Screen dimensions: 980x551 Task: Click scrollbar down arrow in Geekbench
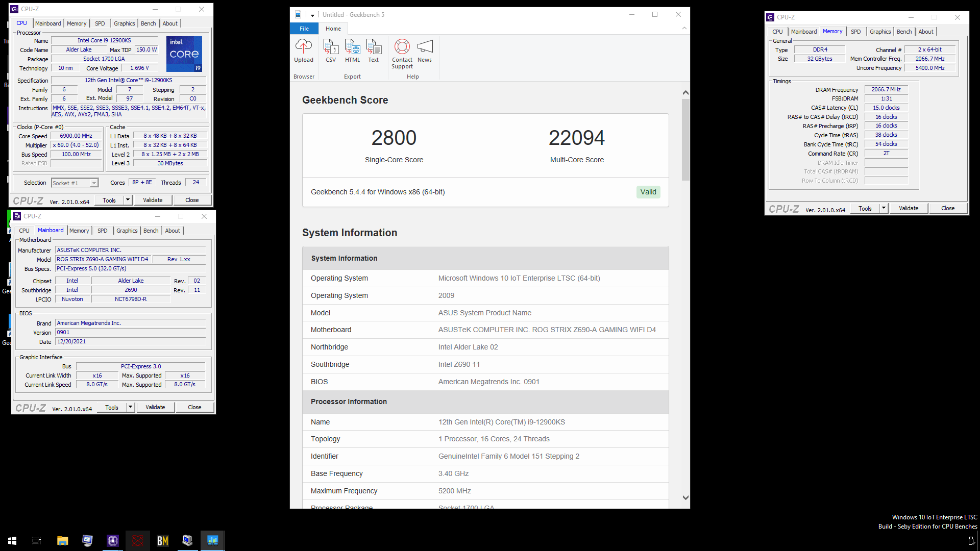[x=685, y=497]
